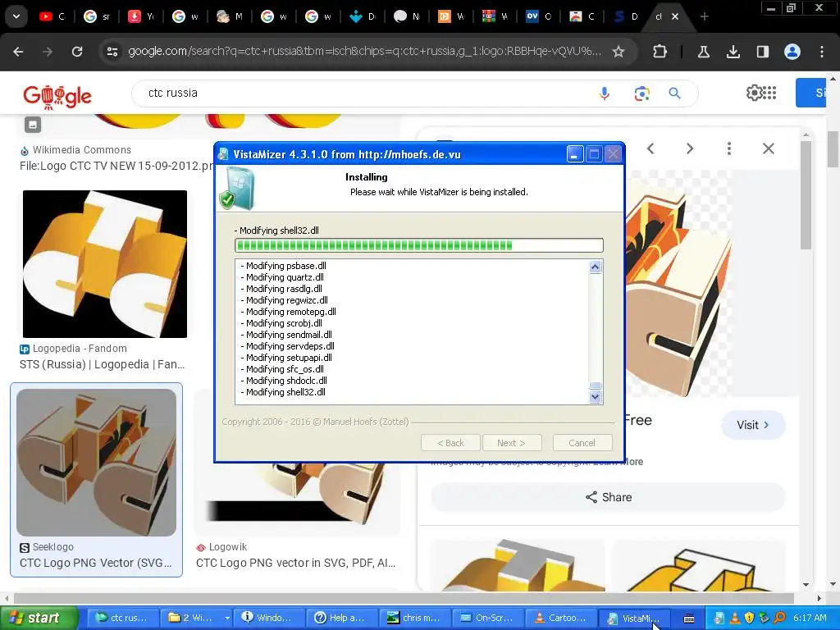Viewport: 840px width, 630px height.
Task: Open Chrome downloads
Action: click(733, 52)
